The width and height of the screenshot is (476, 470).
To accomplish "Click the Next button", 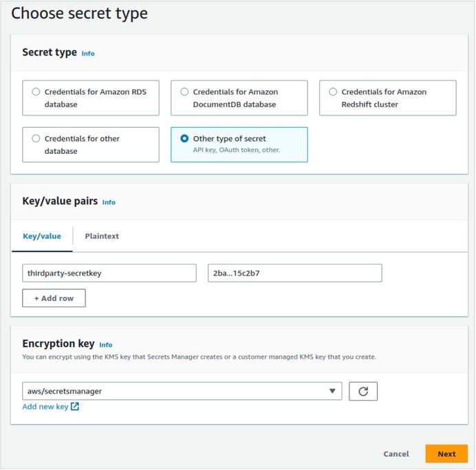I will 446,454.
